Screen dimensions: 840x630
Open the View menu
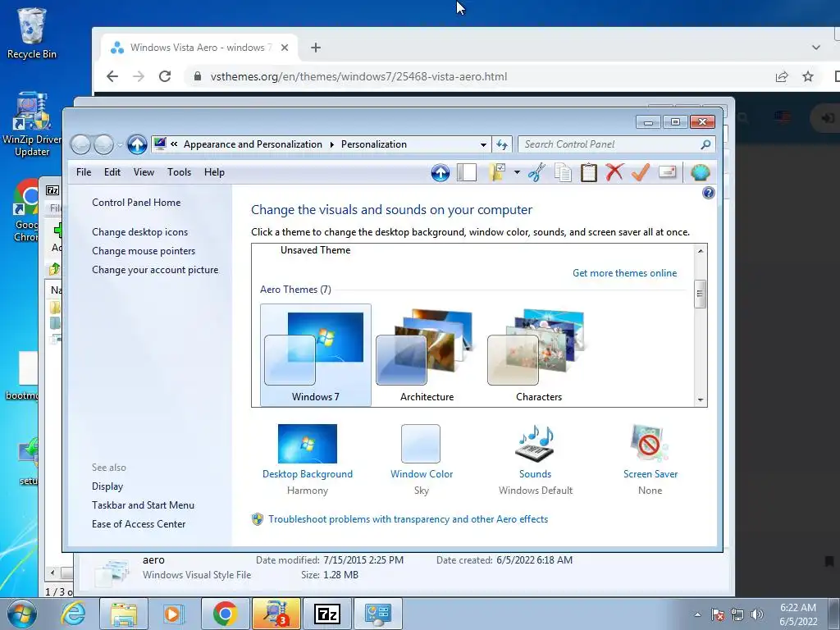click(x=144, y=172)
